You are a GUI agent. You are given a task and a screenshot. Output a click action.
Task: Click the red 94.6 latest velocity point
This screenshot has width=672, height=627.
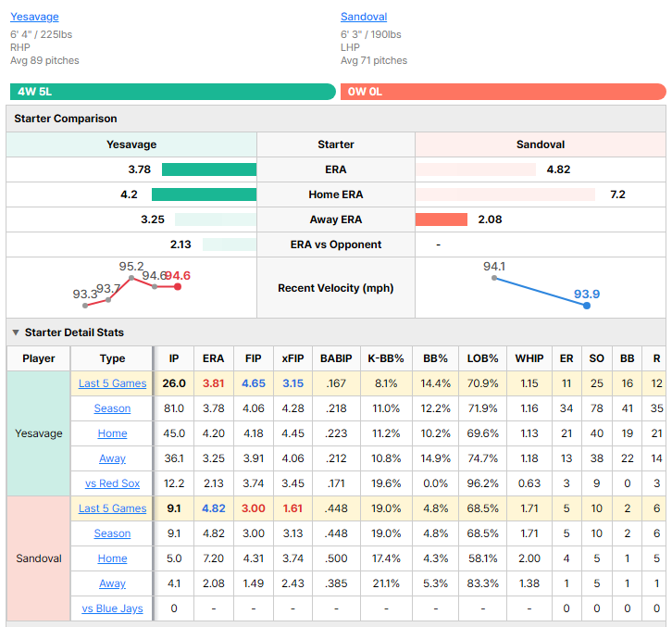click(x=178, y=286)
